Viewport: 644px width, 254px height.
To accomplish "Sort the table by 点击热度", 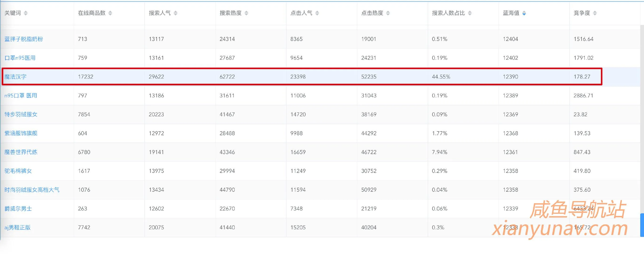I will pos(388,13).
